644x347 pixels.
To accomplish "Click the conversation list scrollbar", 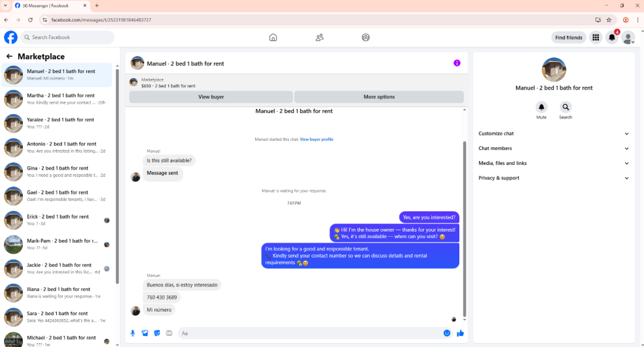I will pos(117,177).
